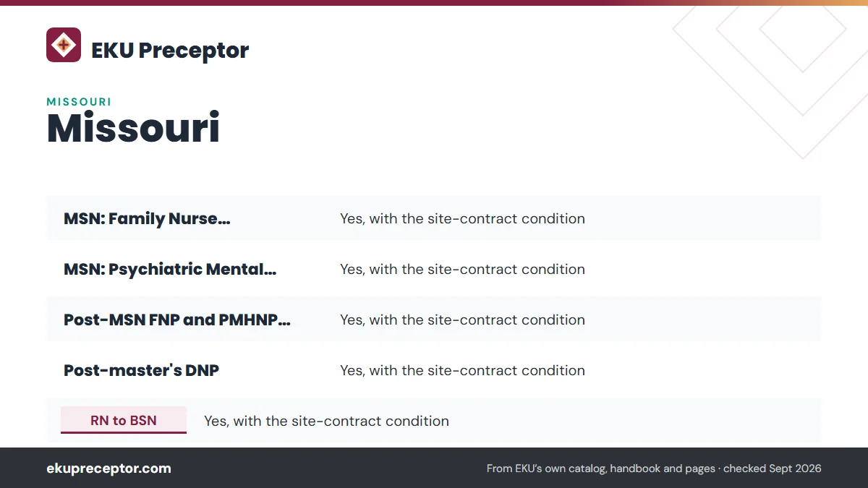Click the maroon accent bar at top
Viewport: 868px width, 488px height.
tap(434, 3)
